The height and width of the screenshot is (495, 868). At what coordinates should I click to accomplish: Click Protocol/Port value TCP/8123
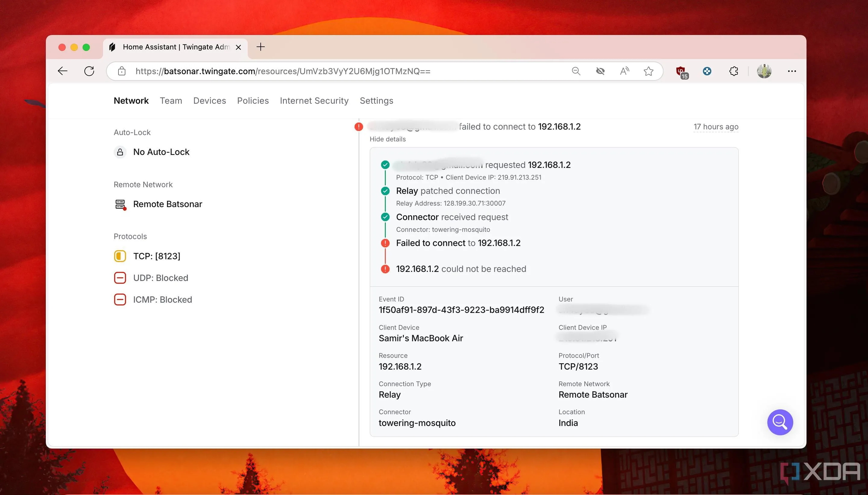[x=578, y=366]
